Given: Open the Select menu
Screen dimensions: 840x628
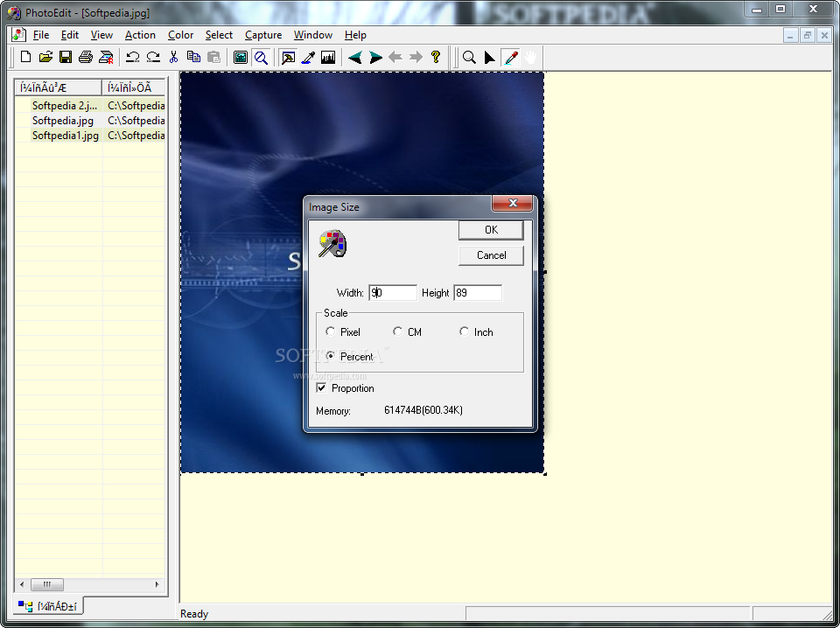Looking at the screenshot, I should pyautogui.click(x=219, y=35).
